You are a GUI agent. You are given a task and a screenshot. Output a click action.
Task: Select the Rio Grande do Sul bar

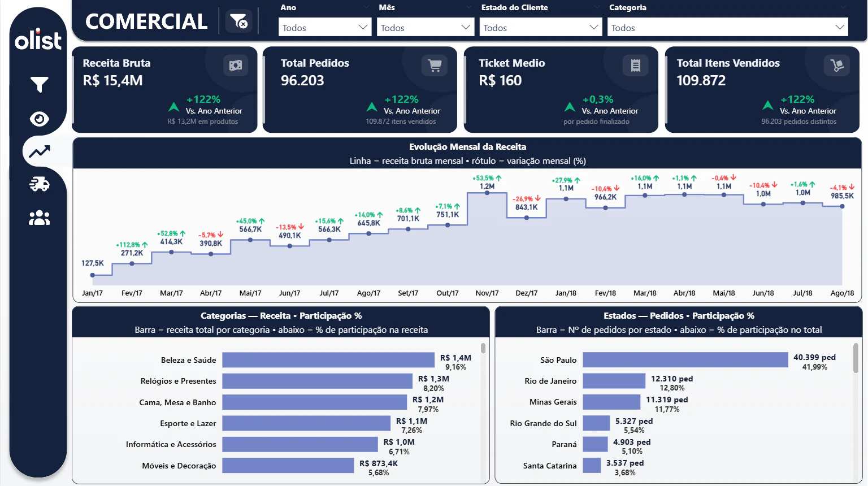(x=596, y=423)
